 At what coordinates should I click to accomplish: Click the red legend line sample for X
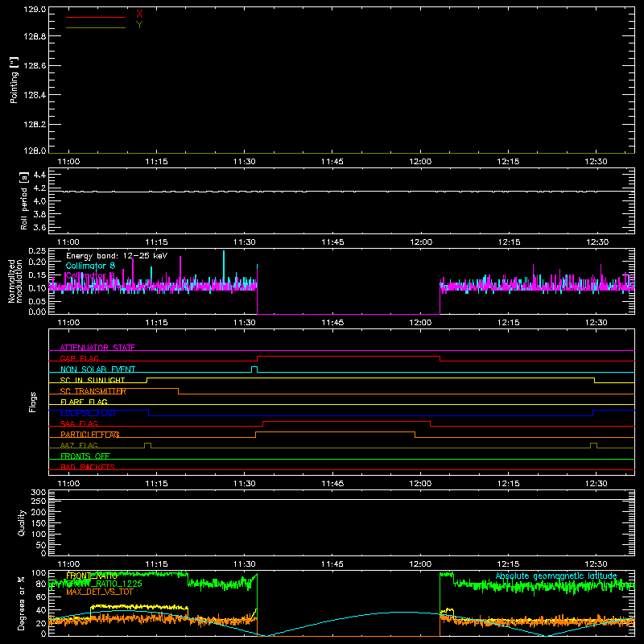pyautogui.click(x=96, y=17)
